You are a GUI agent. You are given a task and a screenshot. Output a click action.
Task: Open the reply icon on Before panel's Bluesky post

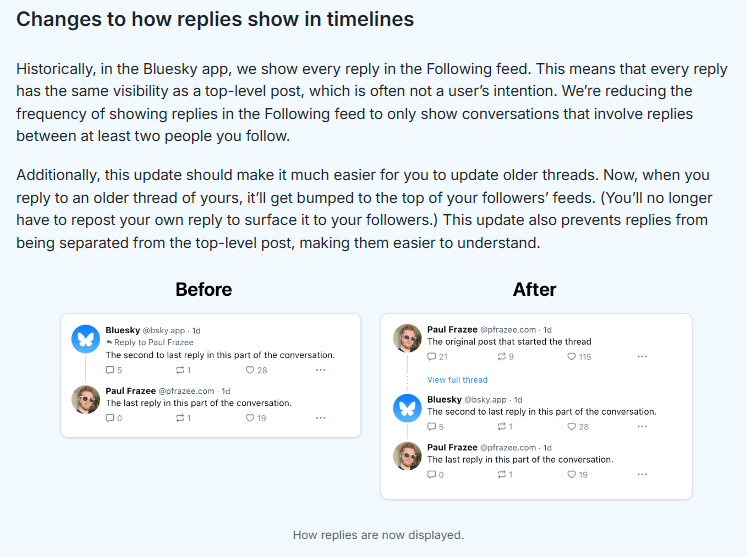pos(110,370)
